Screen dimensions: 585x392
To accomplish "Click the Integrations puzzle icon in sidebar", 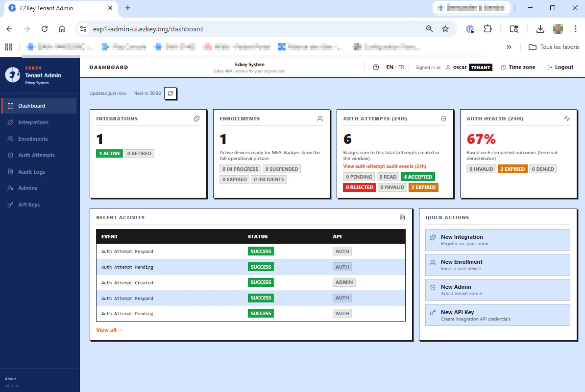I will click(10, 122).
